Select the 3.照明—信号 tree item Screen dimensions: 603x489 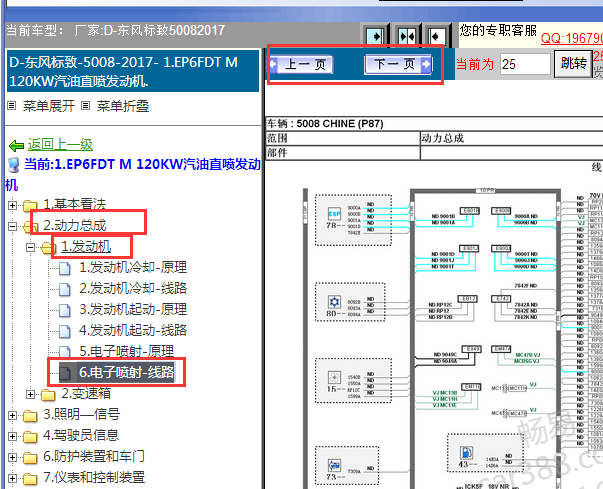[82, 414]
